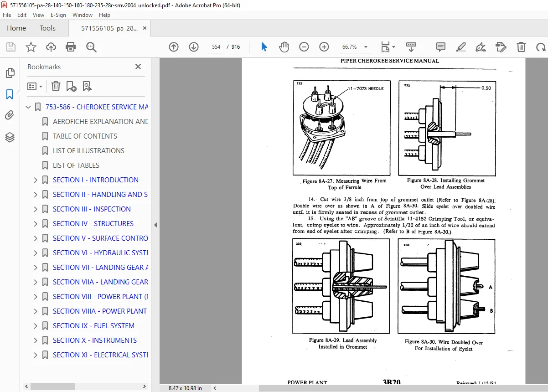Add a sticky note comment
Viewport: 548px width, 392px height.
440,47
